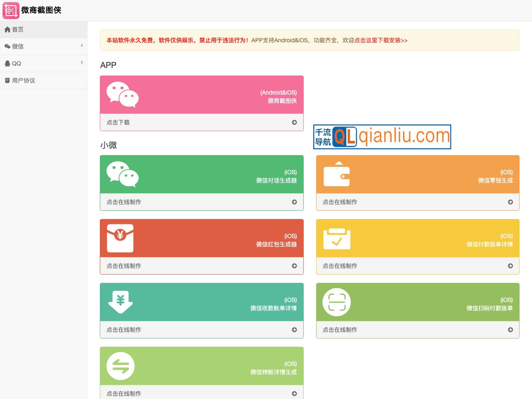The image size is (532, 399).
Task: Open the qianliu.com 千流导航 banner
Action: (x=382, y=137)
